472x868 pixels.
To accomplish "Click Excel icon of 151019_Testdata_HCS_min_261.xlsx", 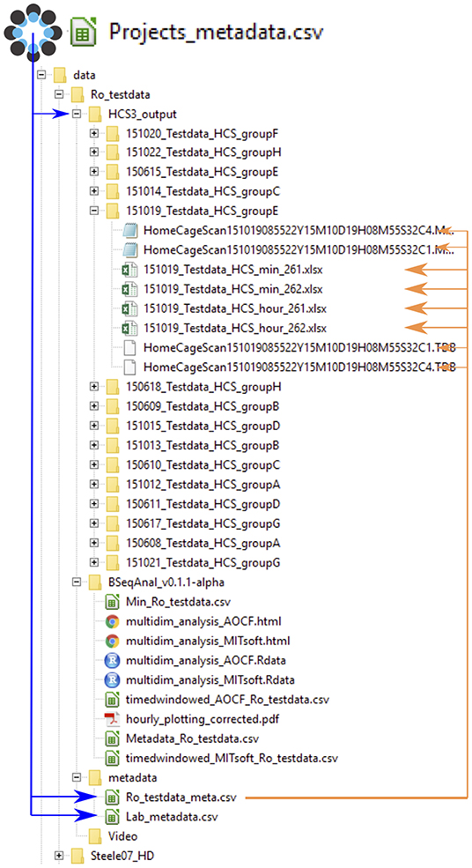I will coord(129,271).
